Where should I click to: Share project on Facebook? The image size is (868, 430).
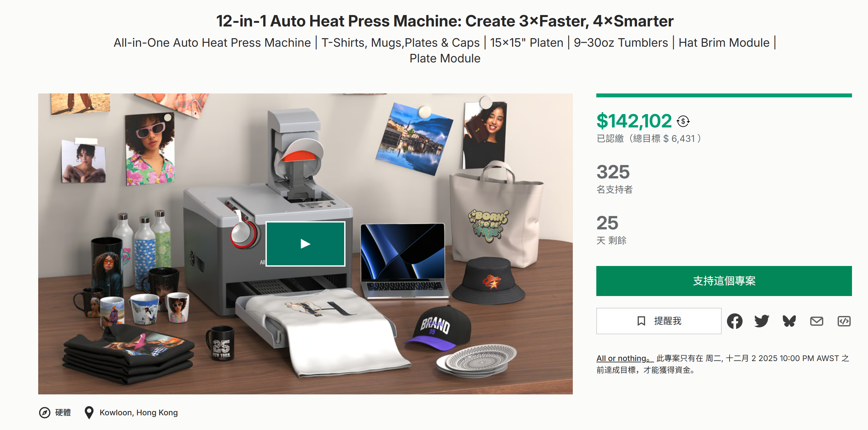pyautogui.click(x=734, y=321)
